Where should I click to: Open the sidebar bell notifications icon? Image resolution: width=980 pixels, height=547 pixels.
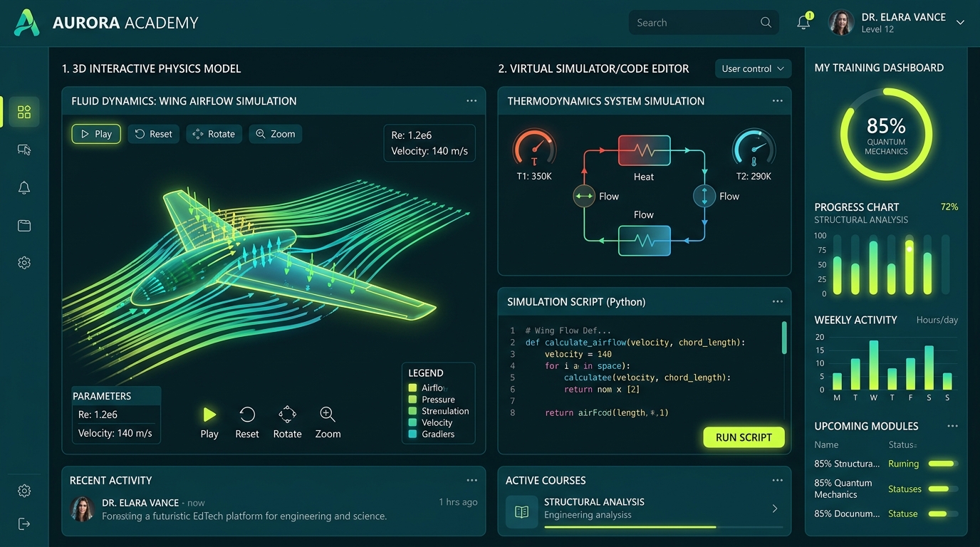point(24,187)
